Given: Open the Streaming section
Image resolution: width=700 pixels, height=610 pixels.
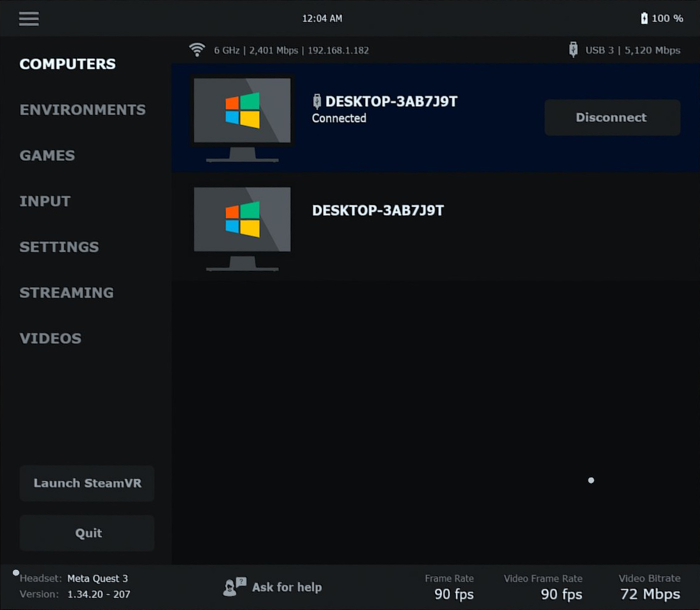Looking at the screenshot, I should tap(66, 292).
